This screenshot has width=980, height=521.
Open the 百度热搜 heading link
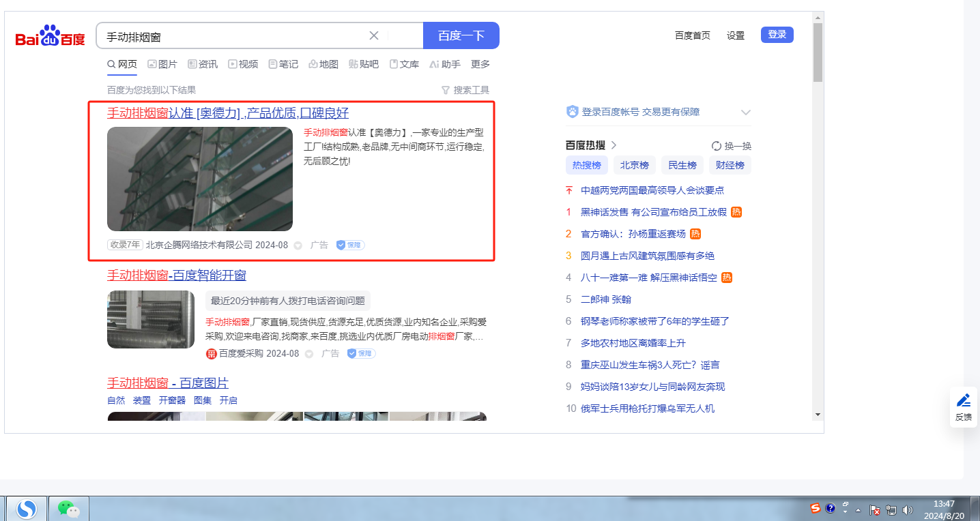click(591, 145)
